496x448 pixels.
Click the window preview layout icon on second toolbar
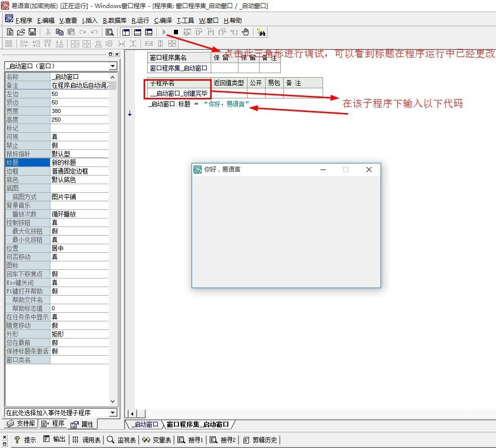tap(9, 44)
